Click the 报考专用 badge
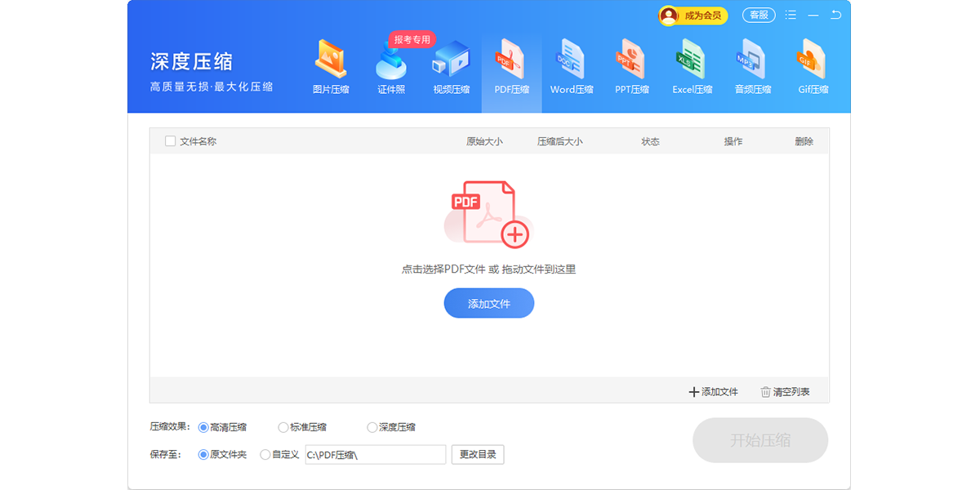Image resolution: width=980 pixels, height=490 pixels. 412,39
